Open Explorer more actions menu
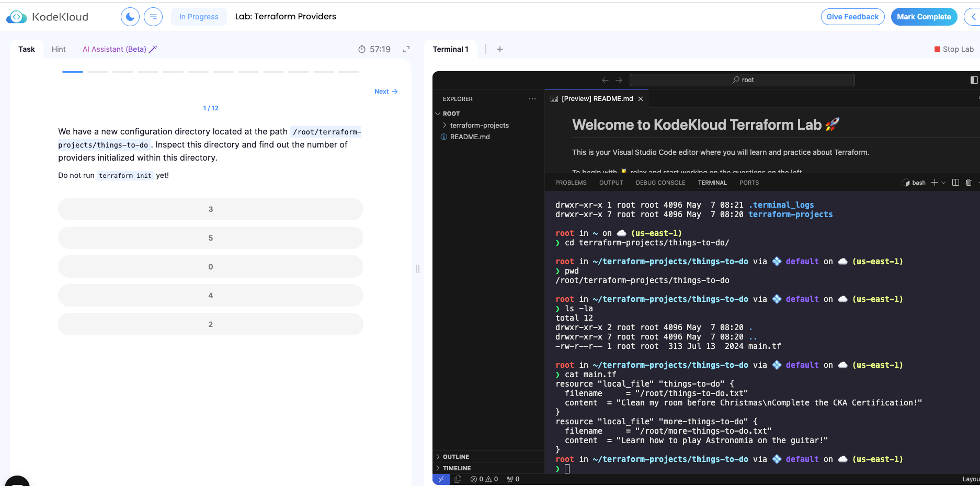Screen dimensions: 980x486 tap(532, 99)
